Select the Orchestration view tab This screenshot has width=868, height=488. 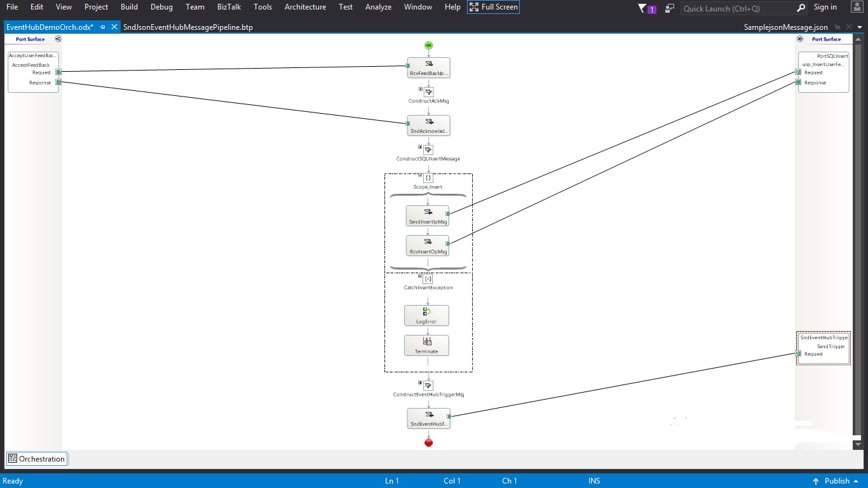click(x=36, y=459)
